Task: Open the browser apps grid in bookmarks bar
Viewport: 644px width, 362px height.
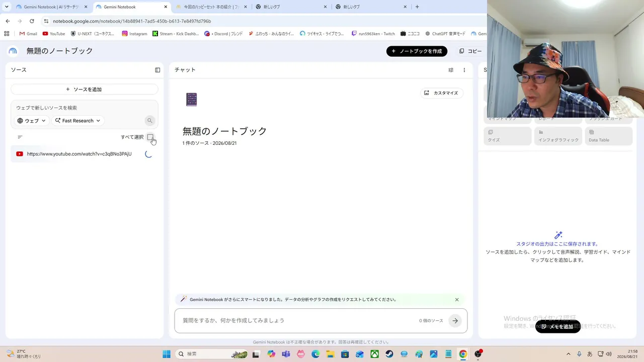Action: coord(7,34)
